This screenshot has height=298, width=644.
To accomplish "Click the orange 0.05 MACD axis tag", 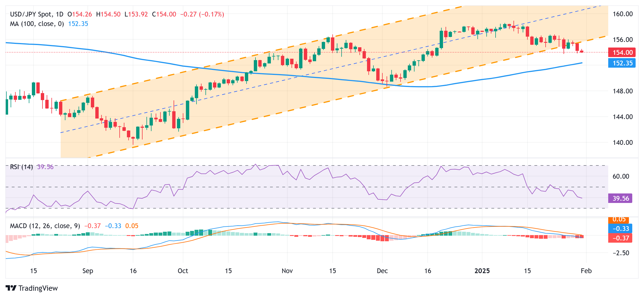I will (x=619, y=220).
